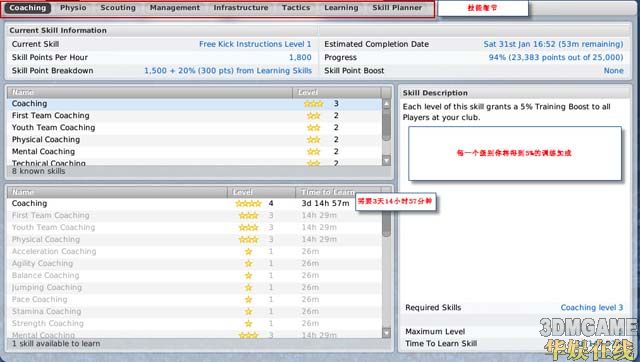Open the Skill Planner tab
The width and height of the screenshot is (640, 362).
397,8
